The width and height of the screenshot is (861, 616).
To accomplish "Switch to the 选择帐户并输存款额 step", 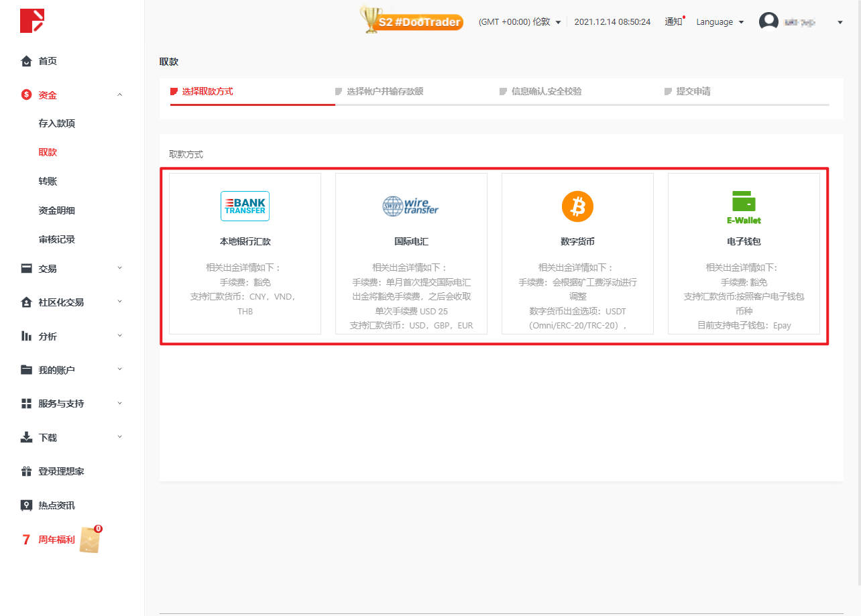I will click(x=384, y=91).
